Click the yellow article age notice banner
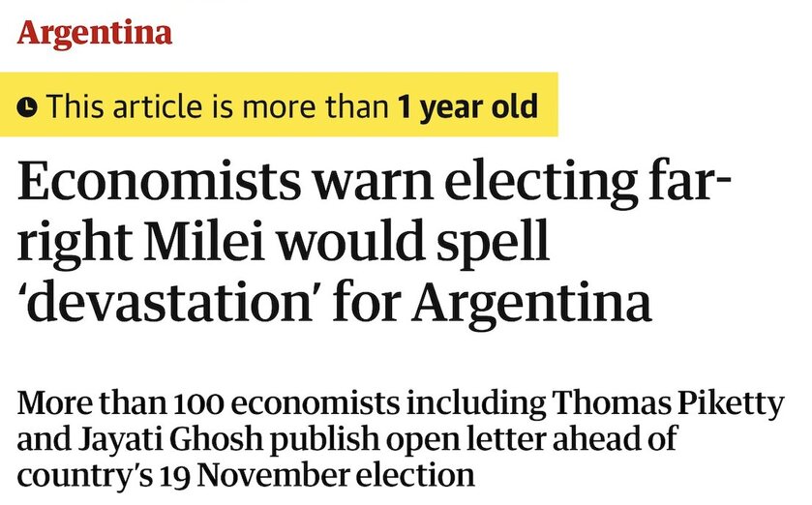The height and width of the screenshot is (505, 812). pos(279,104)
